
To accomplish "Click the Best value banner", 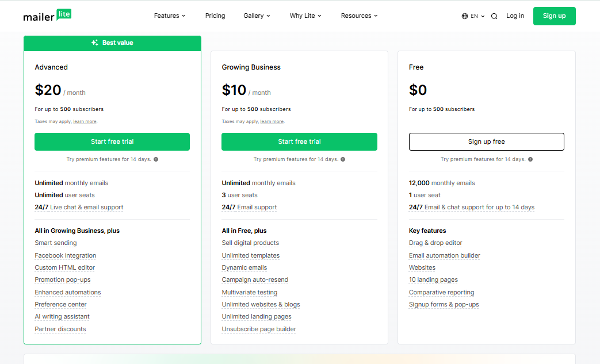I will [x=113, y=43].
